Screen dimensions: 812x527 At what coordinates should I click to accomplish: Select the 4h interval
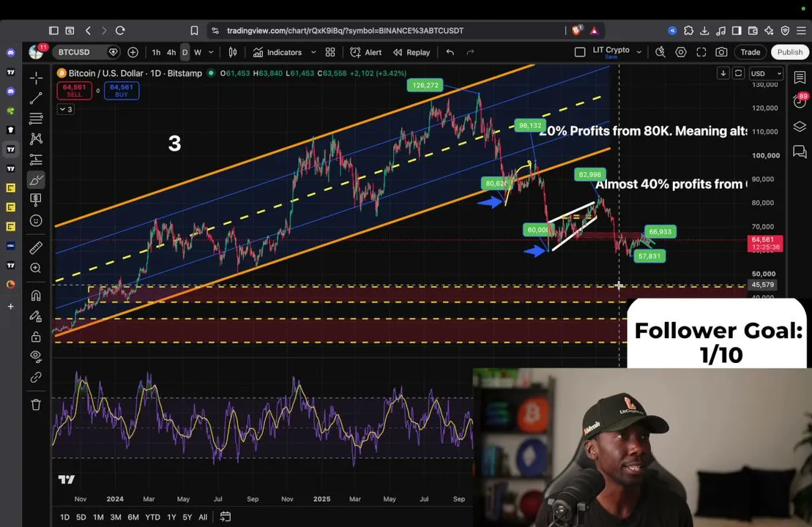pos(171,52)
